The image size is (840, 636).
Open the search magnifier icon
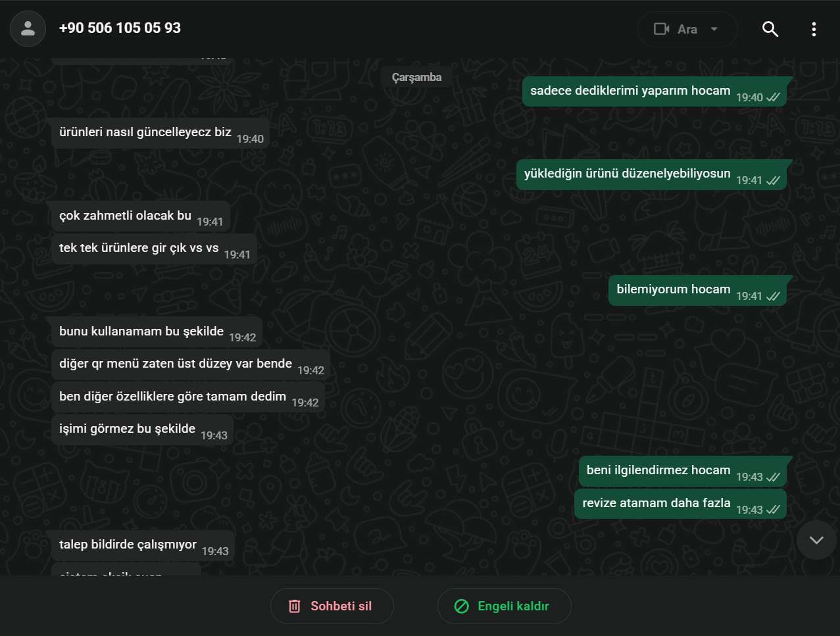tap(770, 29)
